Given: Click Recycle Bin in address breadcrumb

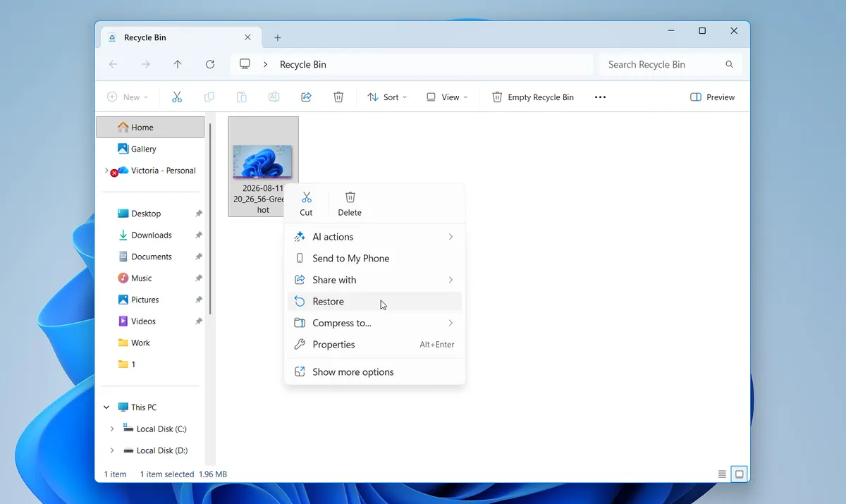Looking at the screenshot, I should (303, 64).
